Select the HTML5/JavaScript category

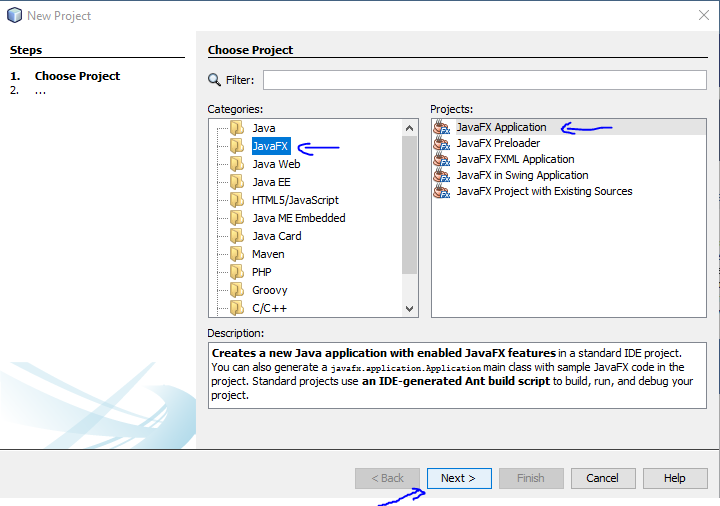point(295,200)
